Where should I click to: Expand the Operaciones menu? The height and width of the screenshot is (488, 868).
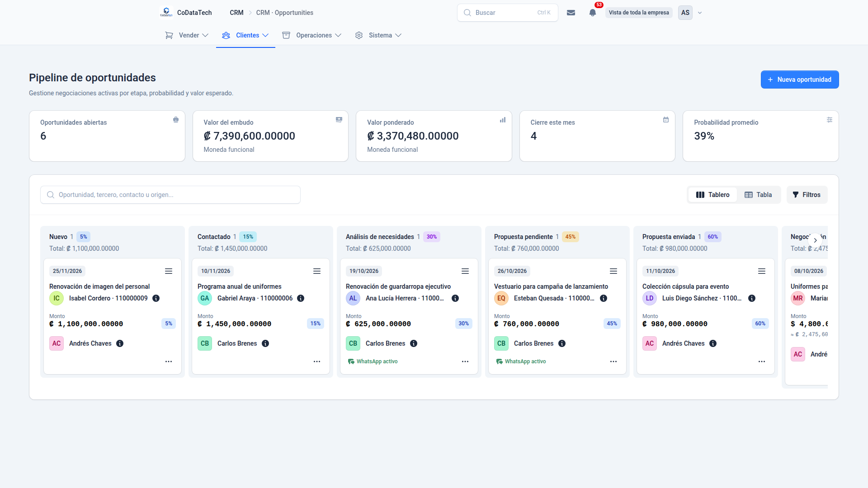312,35
